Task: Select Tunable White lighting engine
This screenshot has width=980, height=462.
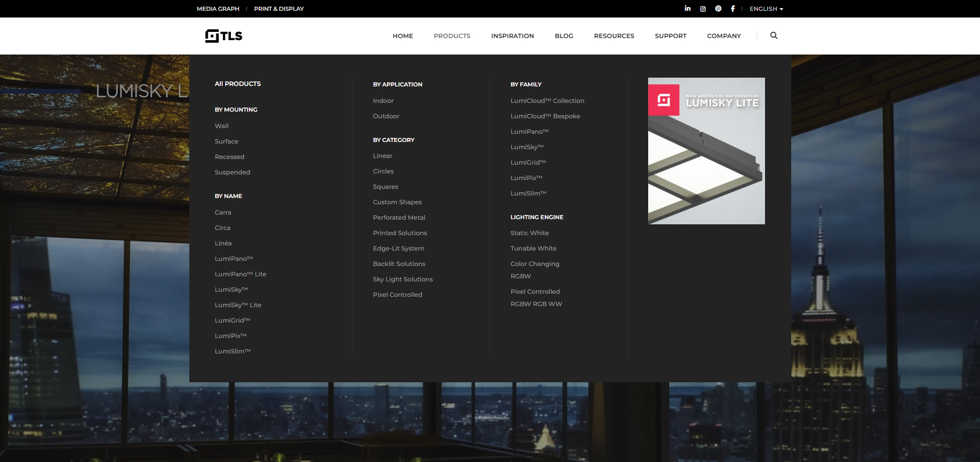Action: click(533, 248)
